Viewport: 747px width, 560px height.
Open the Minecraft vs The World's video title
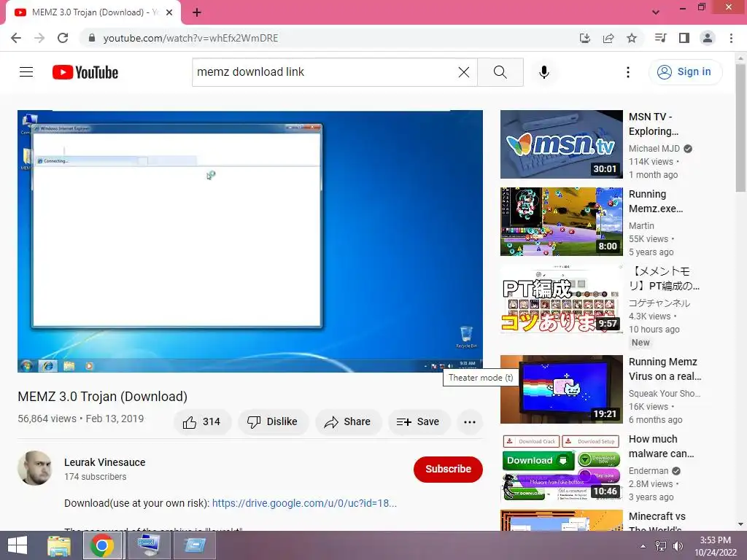pyautogui.click(x=657, y=522)
